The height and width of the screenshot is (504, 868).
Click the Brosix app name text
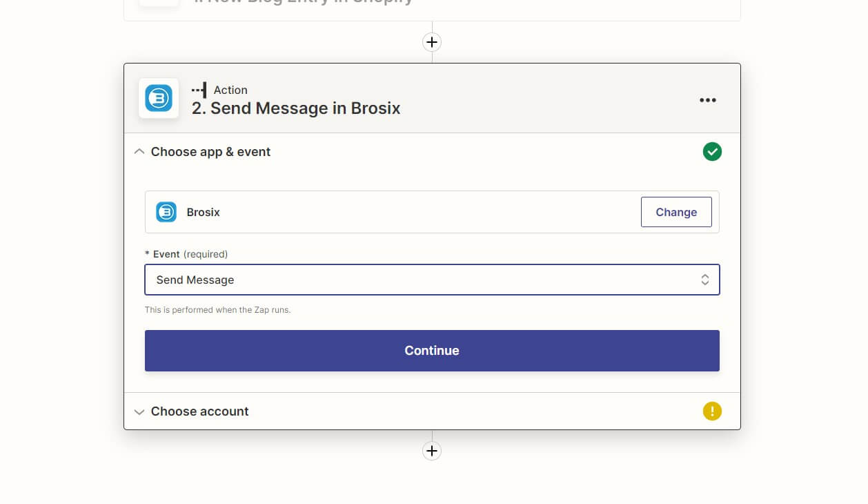pyautogui.click(x=203, y=212)
